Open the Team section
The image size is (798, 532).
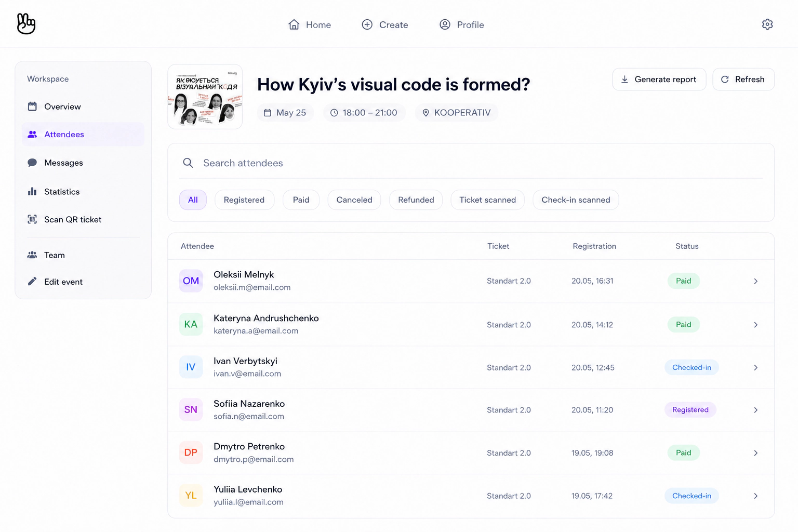(83, 255)
